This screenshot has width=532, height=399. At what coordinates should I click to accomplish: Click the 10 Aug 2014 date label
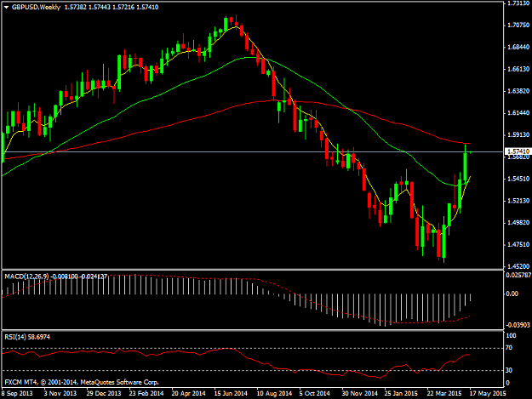(274, 393)
